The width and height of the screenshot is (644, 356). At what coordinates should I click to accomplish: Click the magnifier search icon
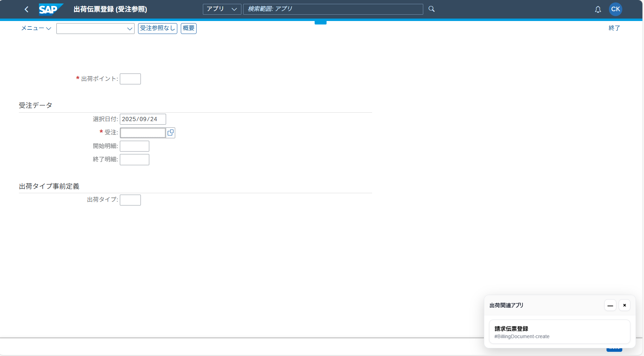(432, 9)
